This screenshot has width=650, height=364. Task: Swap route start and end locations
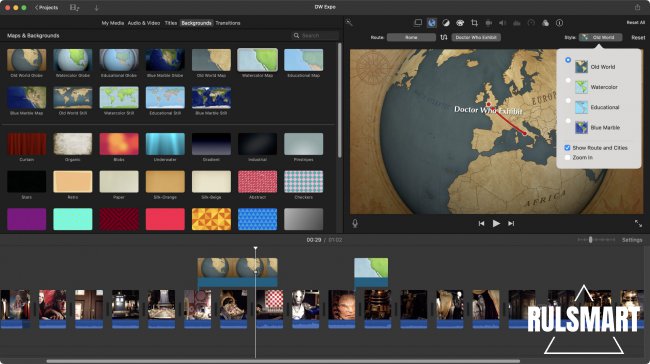click(x=444, y=37)
